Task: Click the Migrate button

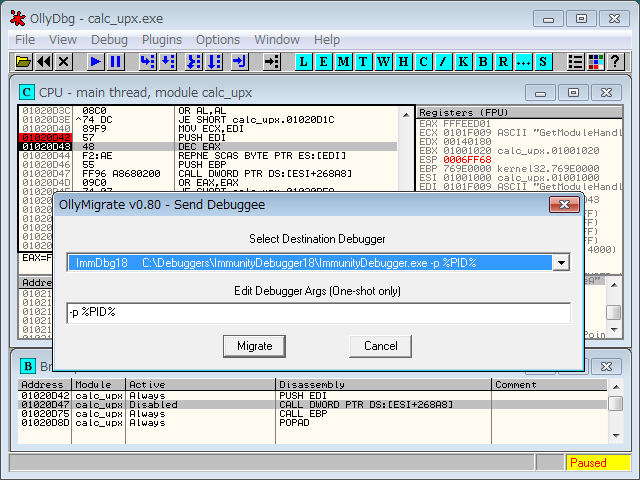Action: pos(254,346)
